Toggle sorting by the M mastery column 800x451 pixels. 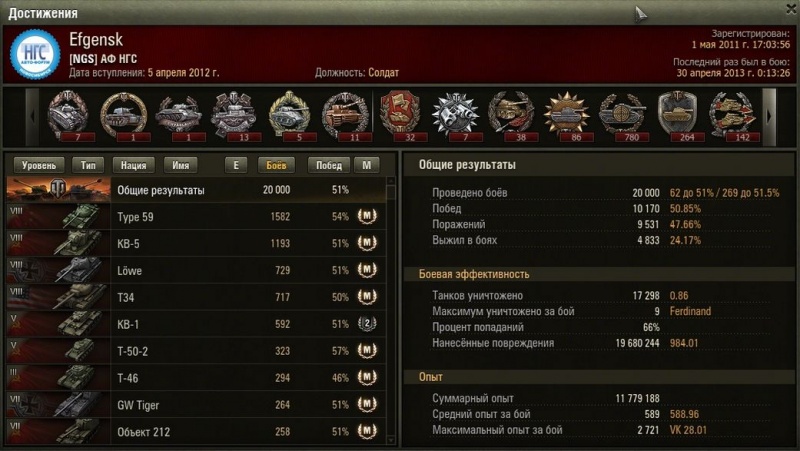click(x=366, y=165)
